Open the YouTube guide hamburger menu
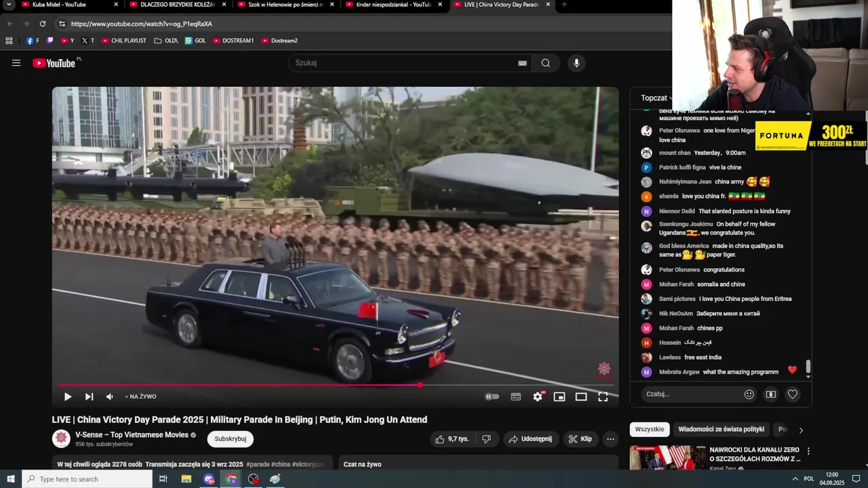Screen dimensions: 868x488 pyautogui.click(x=16, y=63)
